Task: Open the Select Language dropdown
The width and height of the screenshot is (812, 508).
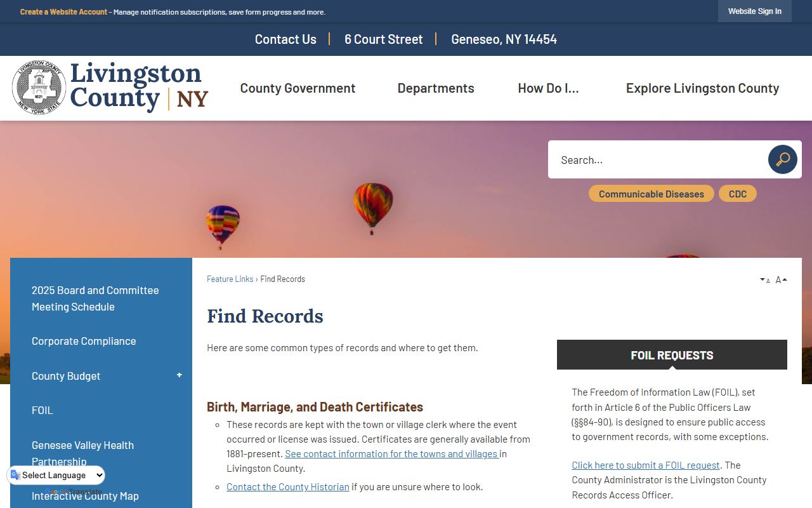Action: [x=56, y=475]
